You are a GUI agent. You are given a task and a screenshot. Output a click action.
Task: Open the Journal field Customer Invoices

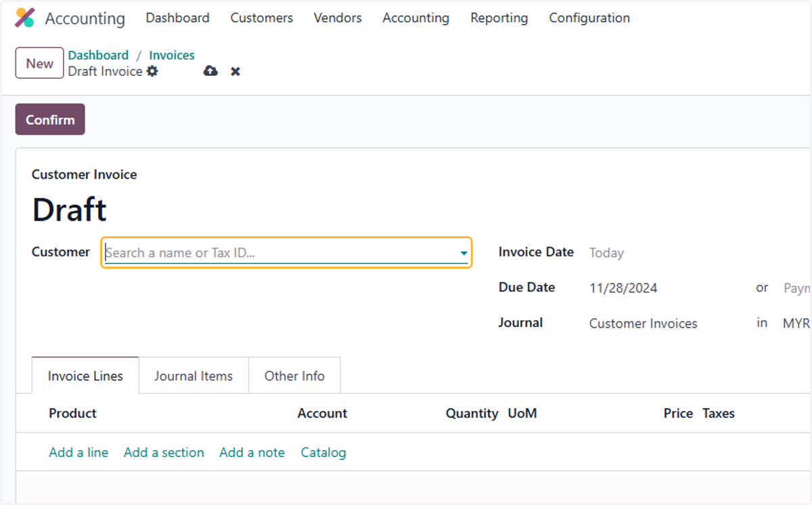[643, 324]
